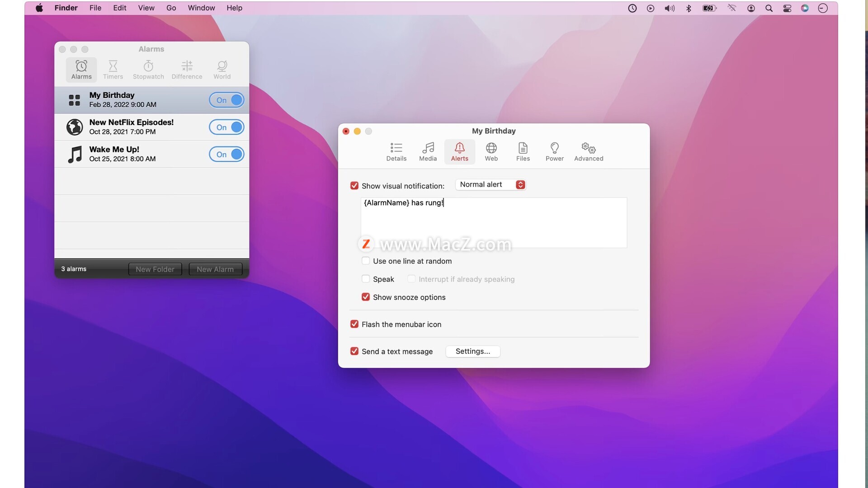Click the grid icon beside My Birthday alarm
The image size is (868, 488).
coord(74,100)
